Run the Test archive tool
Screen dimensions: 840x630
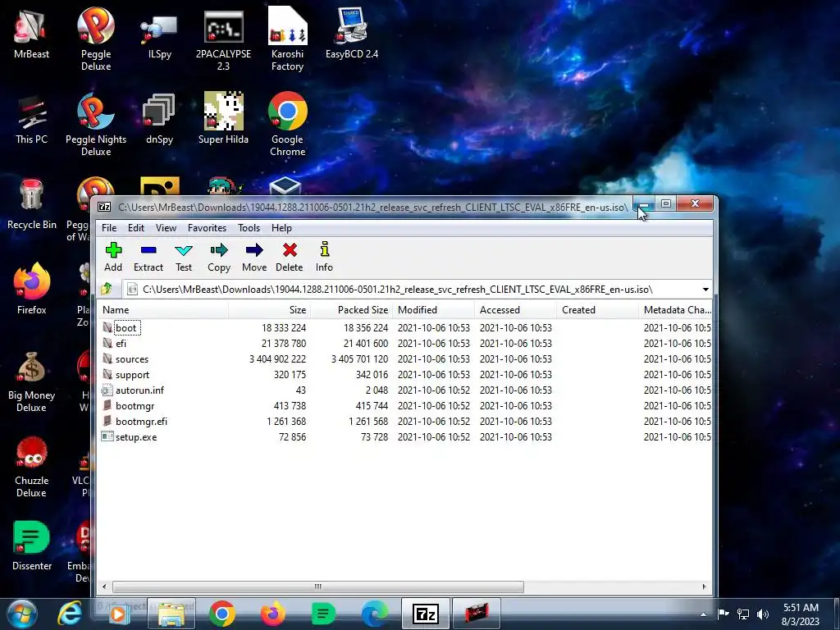coord(184,257)
